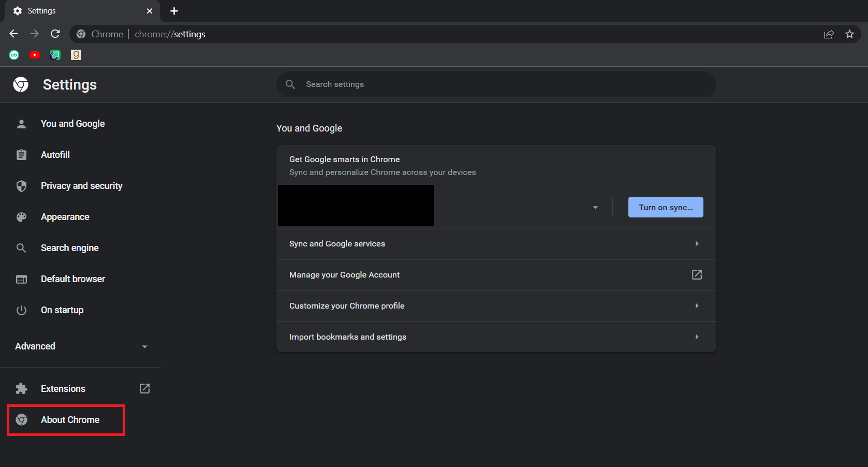The image size is (868, 467).
Task: Click the forward navigation arrow
Action: coord(35,34)
